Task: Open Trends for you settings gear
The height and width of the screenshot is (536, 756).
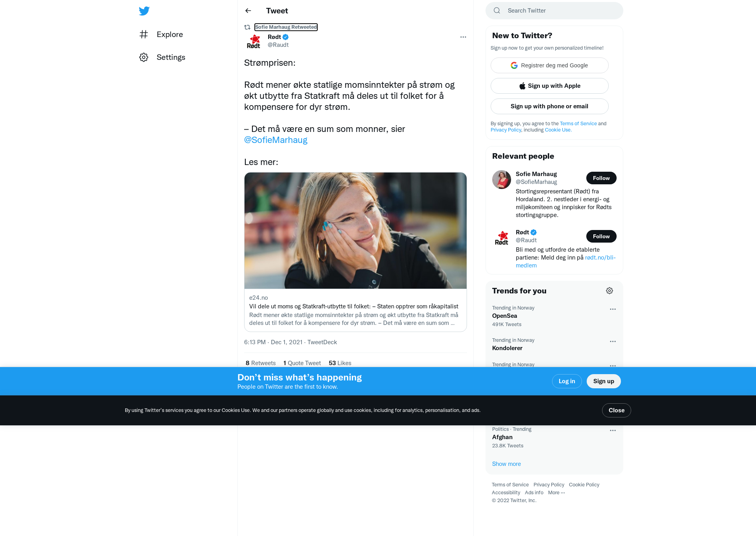Action: [610, 291]
